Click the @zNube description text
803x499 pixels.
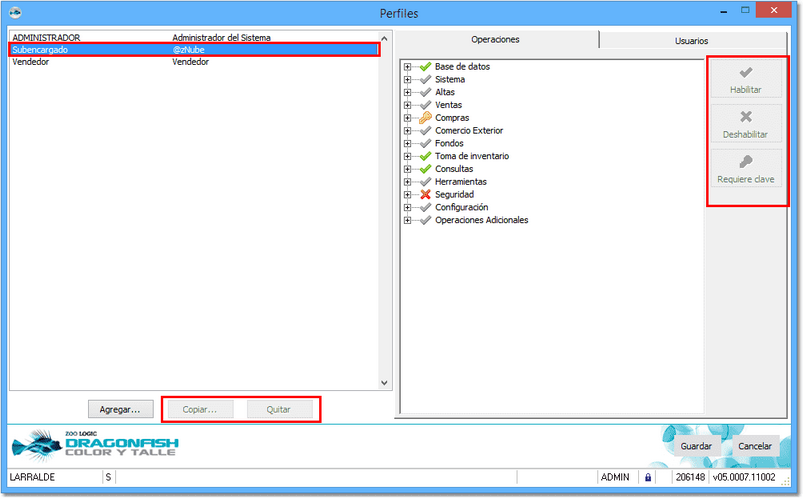pyautogui.click(x=189, y=50)
